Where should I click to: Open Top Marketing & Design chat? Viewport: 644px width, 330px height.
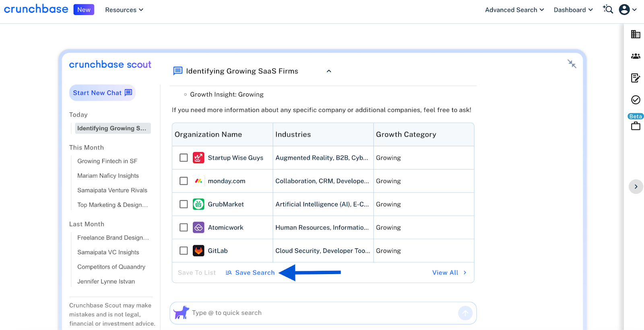113,205
